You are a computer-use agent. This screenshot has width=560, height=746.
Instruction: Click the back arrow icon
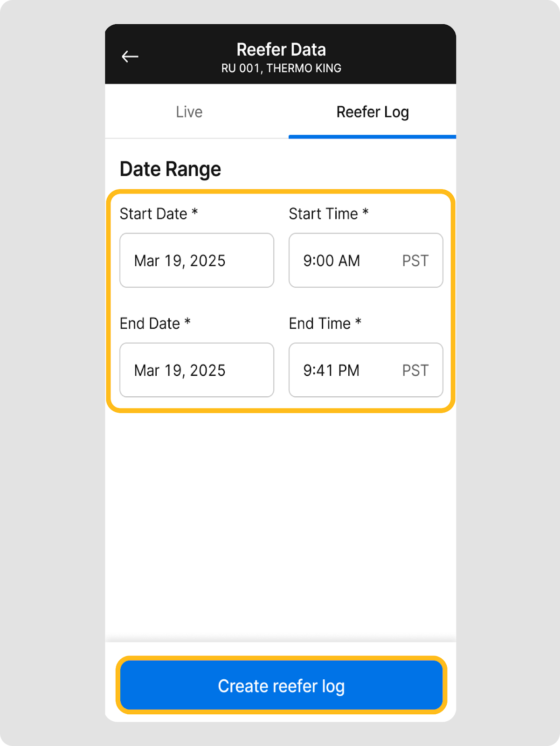[x=130, y=57]
